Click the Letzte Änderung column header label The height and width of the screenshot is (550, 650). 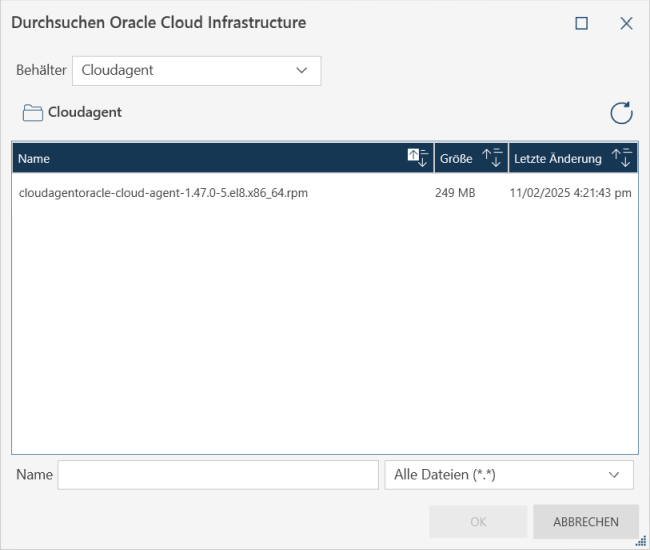[x=557, y=158]
